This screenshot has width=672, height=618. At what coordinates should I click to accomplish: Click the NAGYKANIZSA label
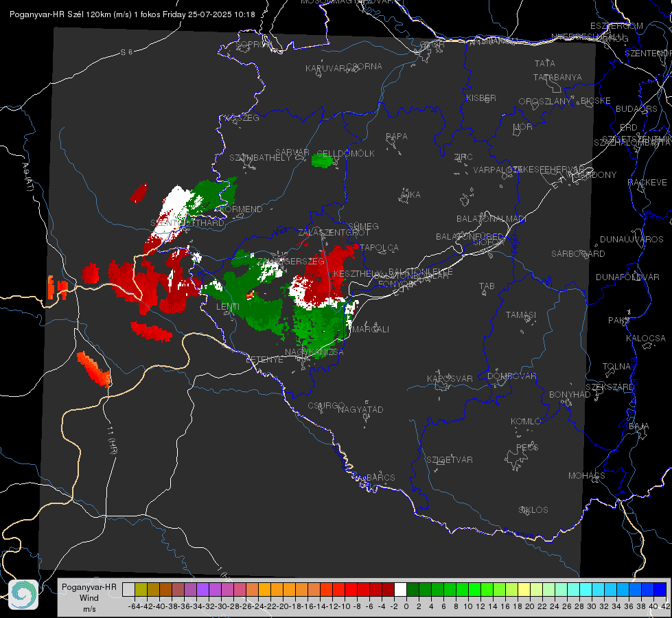pyautogui.click(x=314, y=352)
